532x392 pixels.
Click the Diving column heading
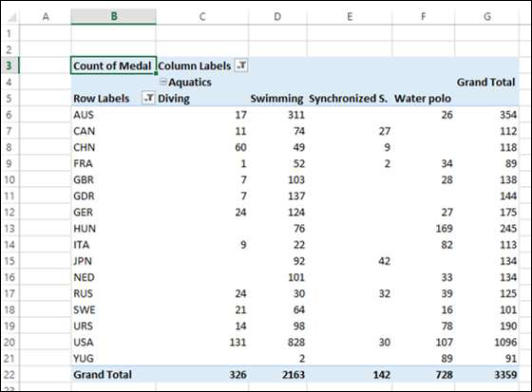pyautogui.click(x=174, y=99)
